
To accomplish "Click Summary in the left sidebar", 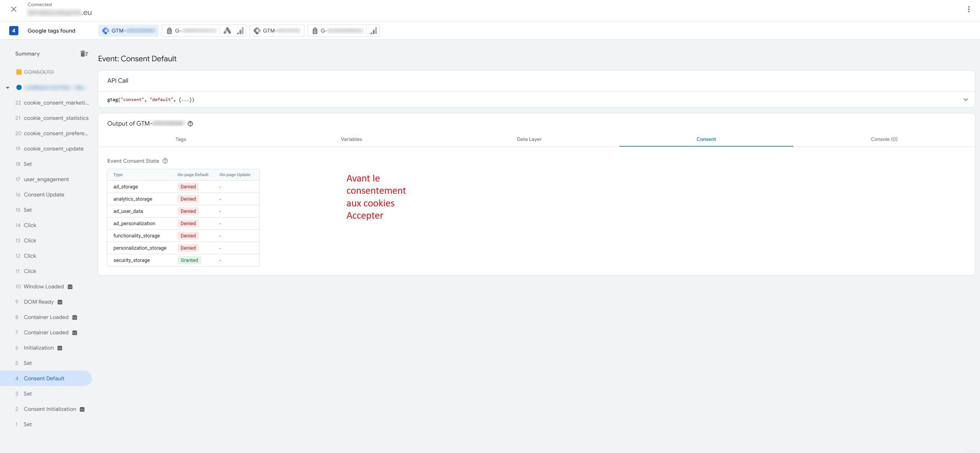I will 27,54.
